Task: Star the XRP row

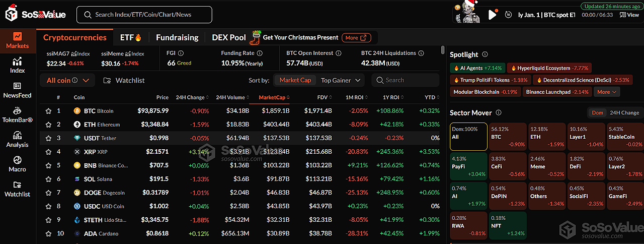Action: [48, 152]
